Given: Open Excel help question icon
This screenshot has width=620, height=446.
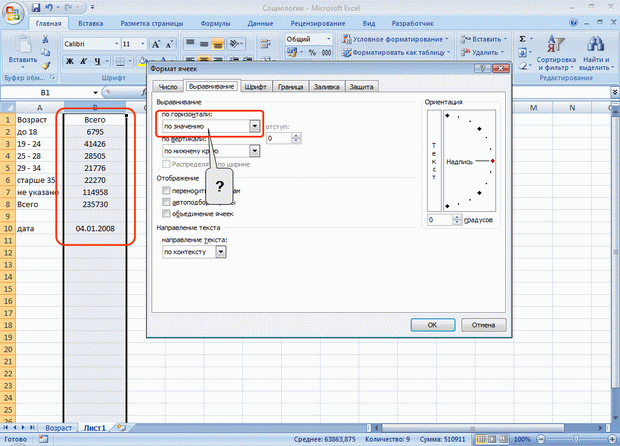Looking at the screenshot, I should tap(574, 23).
